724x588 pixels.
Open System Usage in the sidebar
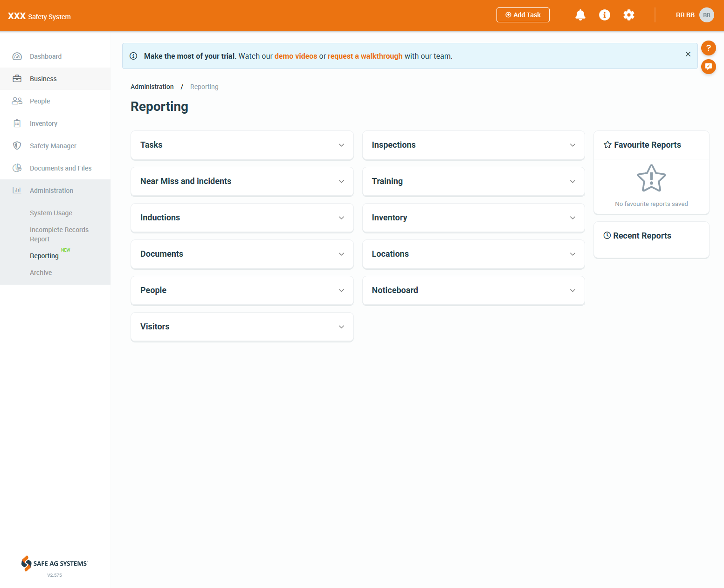coord(51,213)
